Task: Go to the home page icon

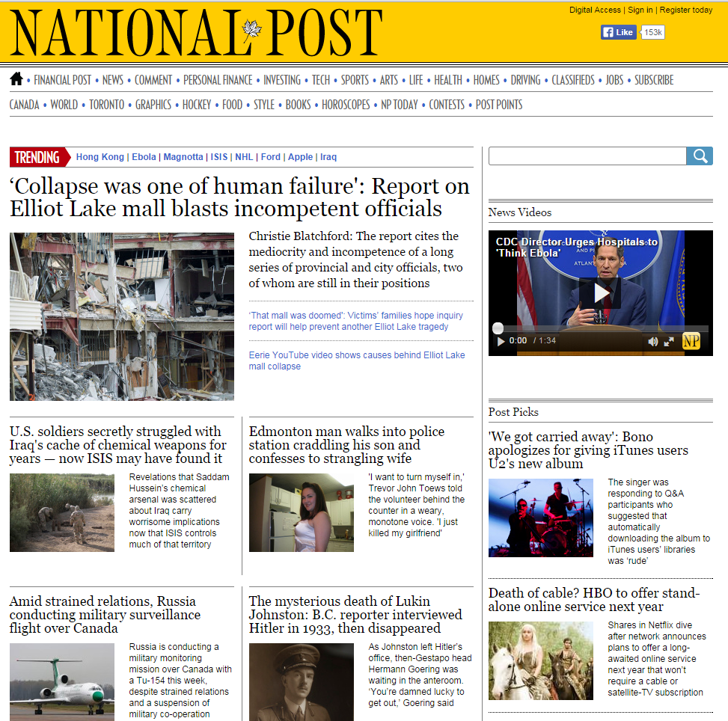Action: click(x=16, y=79)
